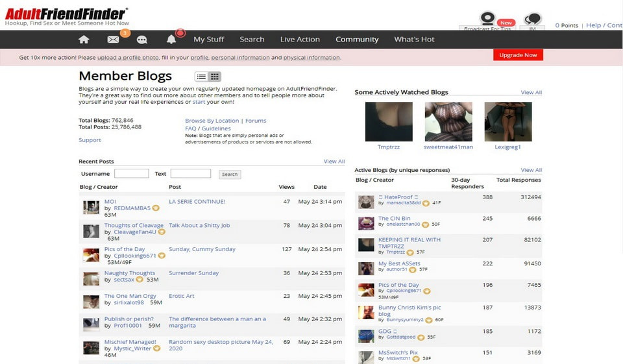The height and width of the screenshot is (364, 623).
Task: Open the Browse By Location link
Action: pos(212,121)
